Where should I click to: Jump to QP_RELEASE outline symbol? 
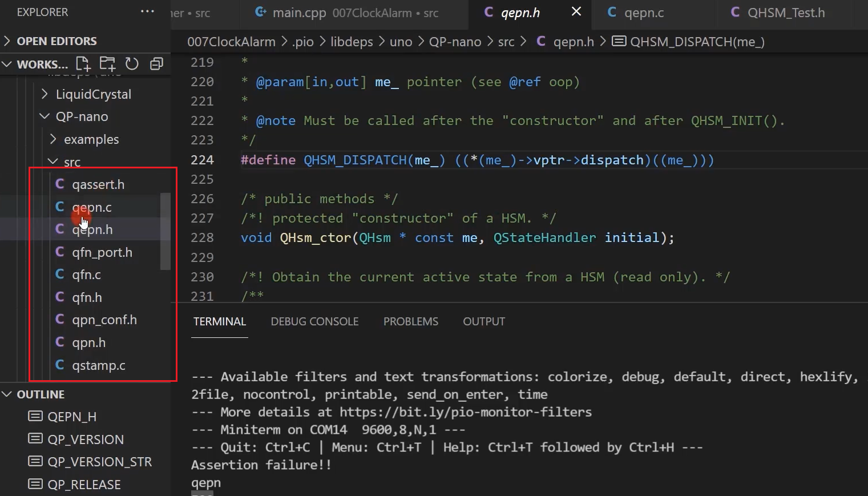pos(84,485)
